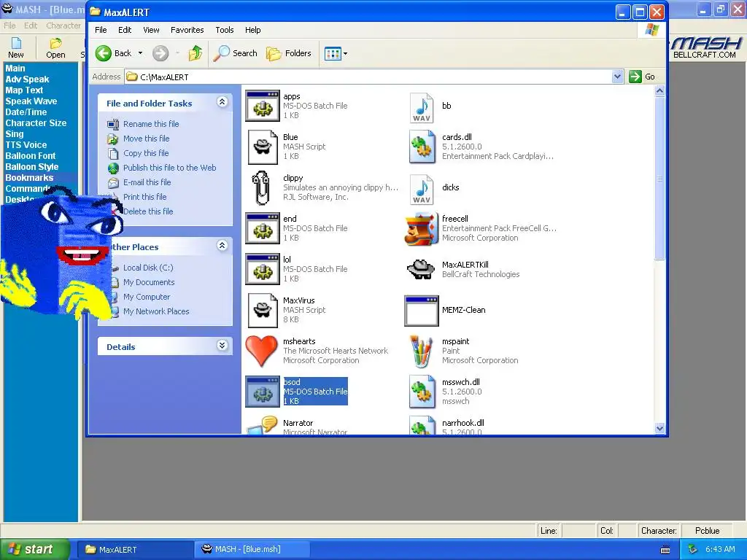Select the lol batch file icon
This screenshot has height=560, width=747.
point(262,269)
